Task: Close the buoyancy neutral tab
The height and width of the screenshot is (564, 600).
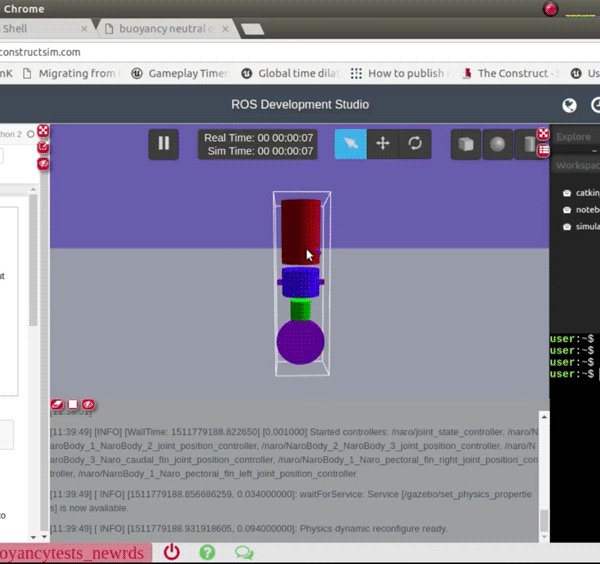Action: click(x=225, y=29)
